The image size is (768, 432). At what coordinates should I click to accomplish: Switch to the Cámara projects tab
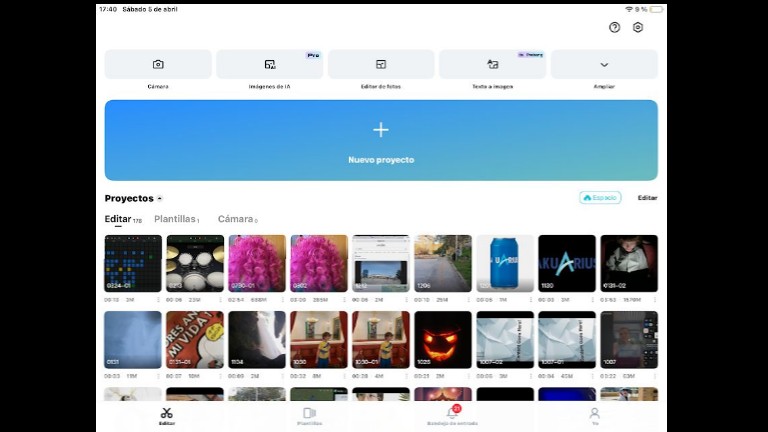click(236, 219)
